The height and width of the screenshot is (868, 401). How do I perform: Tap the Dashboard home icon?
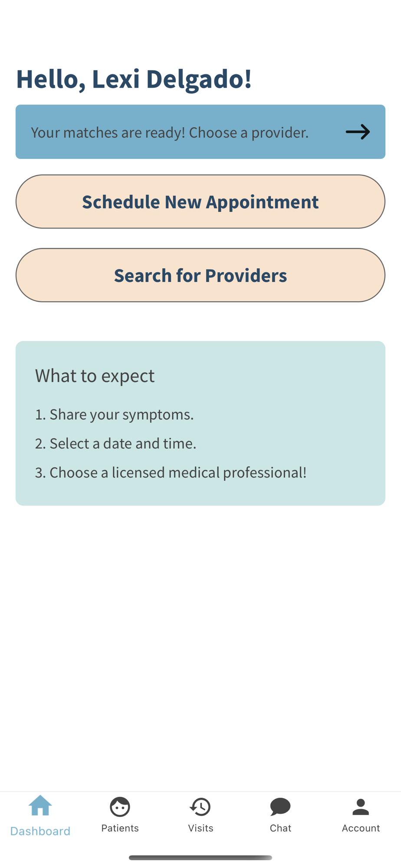[x=40, y=806]
